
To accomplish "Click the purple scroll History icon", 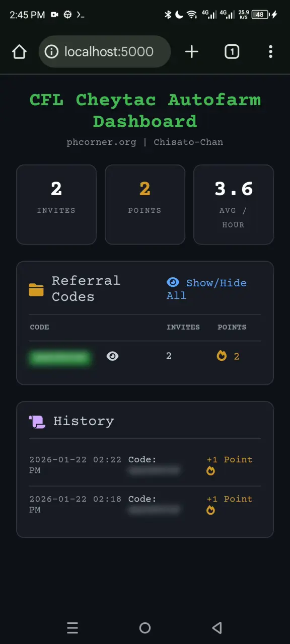I will point(37,421).
